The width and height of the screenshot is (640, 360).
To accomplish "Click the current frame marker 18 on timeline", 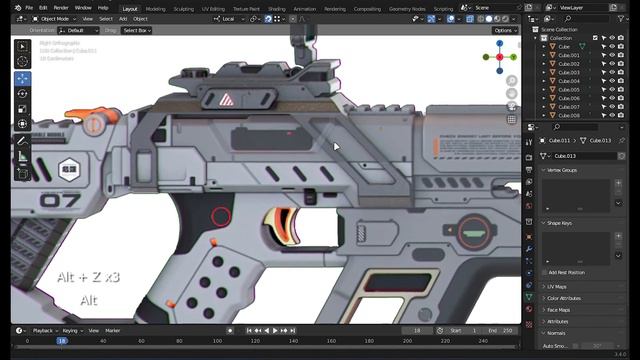I will [62, 341].
